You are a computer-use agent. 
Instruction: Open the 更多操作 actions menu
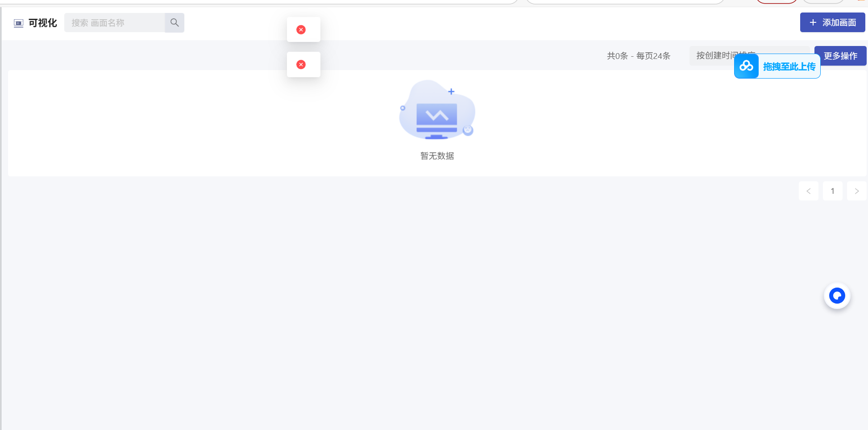tap(840, 56)
